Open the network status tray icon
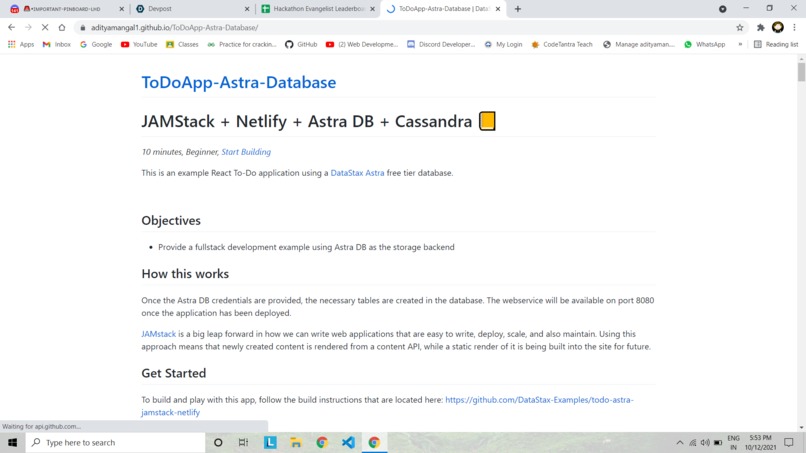This screenshot has width=806, height=453. (x=692, y=443)
